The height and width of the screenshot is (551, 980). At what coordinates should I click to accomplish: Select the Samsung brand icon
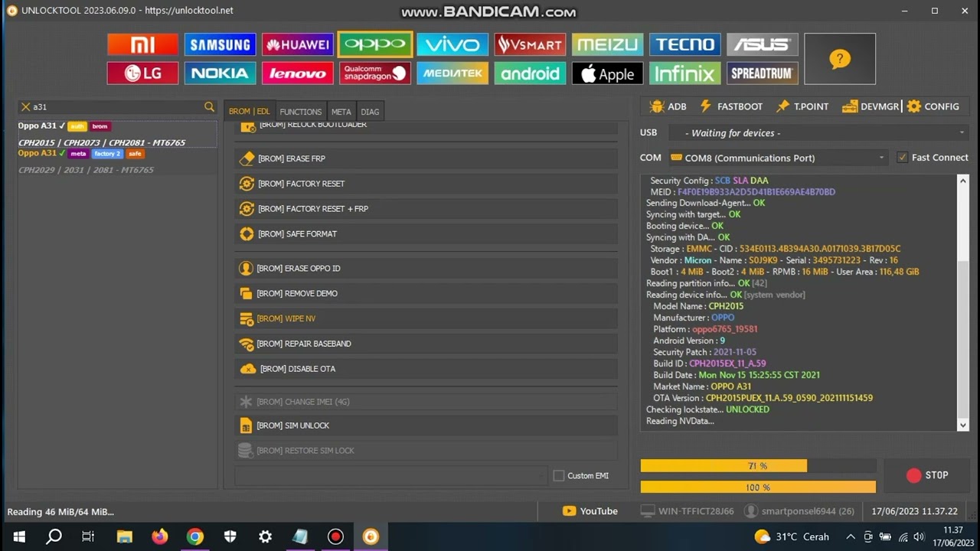point(220,44)
